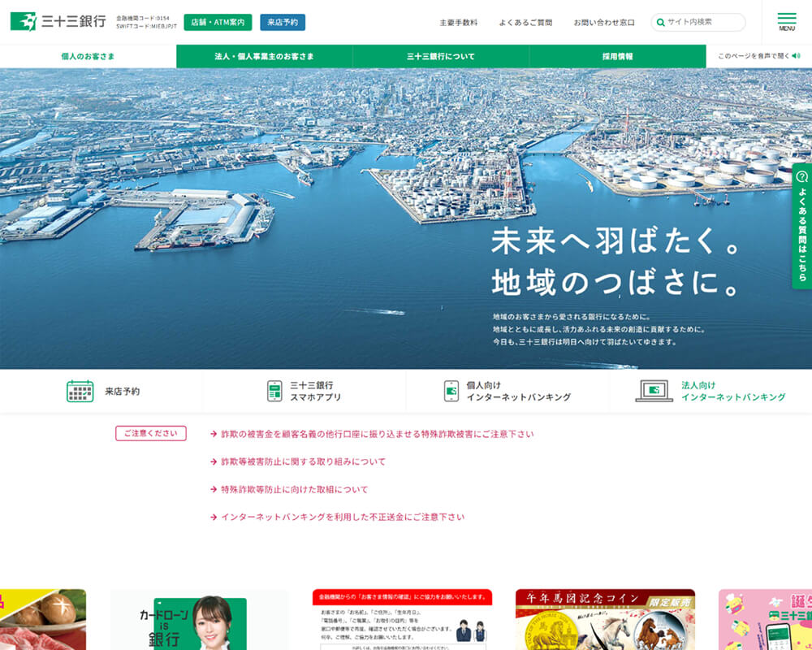This screenshot has width=812, height=650.
Task: Go to the 採用情報 tab
Action: (x=617, y=56)
